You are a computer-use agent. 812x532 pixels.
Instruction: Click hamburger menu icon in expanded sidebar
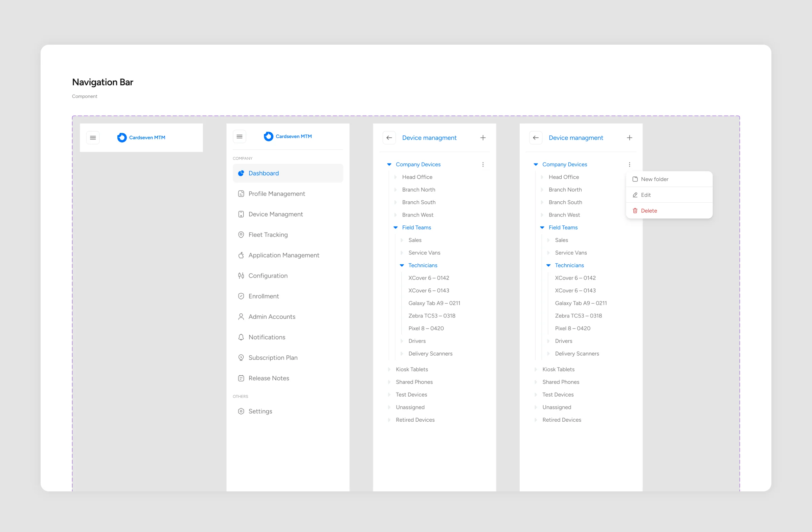(240, 136)
